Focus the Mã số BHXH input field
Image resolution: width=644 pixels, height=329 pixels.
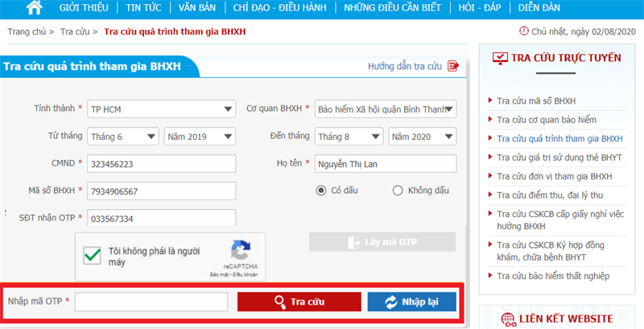pos(162,191)
